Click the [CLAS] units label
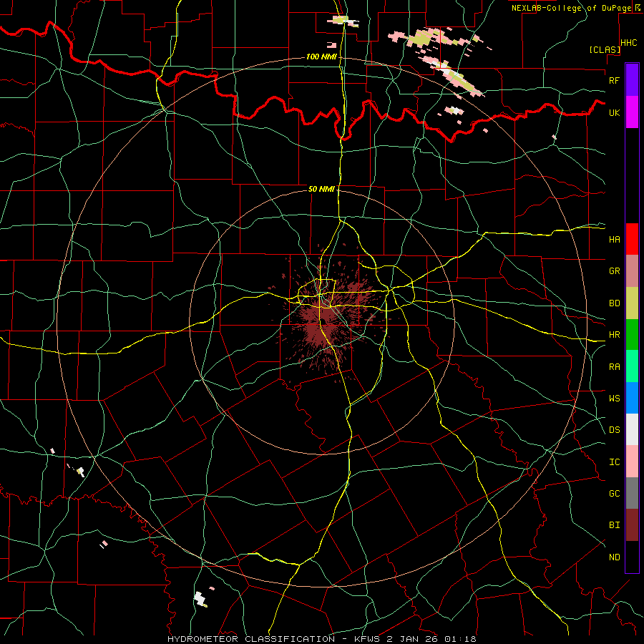Viewport: 644px width, 644px height. [605, 49]
